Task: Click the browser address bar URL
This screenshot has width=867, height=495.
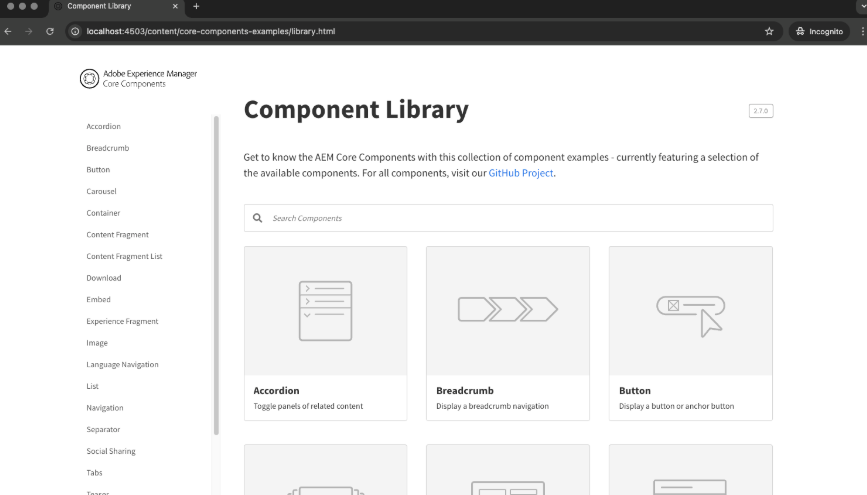Action: (211, 32)
